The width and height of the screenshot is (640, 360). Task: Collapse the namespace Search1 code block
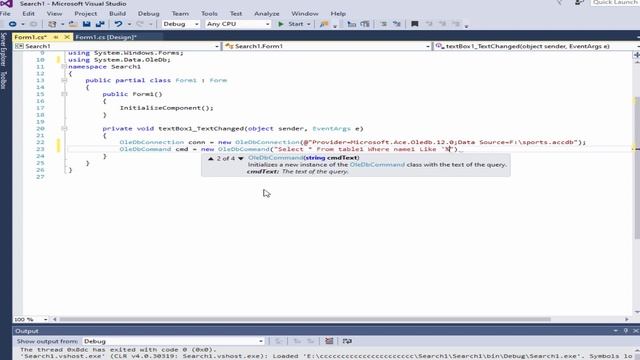[x=64, y=67]
